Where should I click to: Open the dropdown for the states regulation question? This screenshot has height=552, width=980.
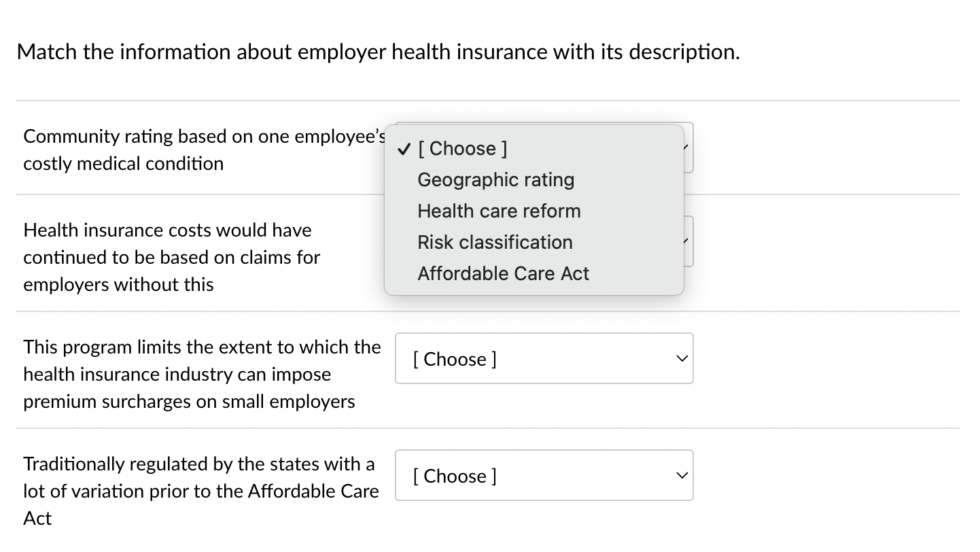click(544, 475)
